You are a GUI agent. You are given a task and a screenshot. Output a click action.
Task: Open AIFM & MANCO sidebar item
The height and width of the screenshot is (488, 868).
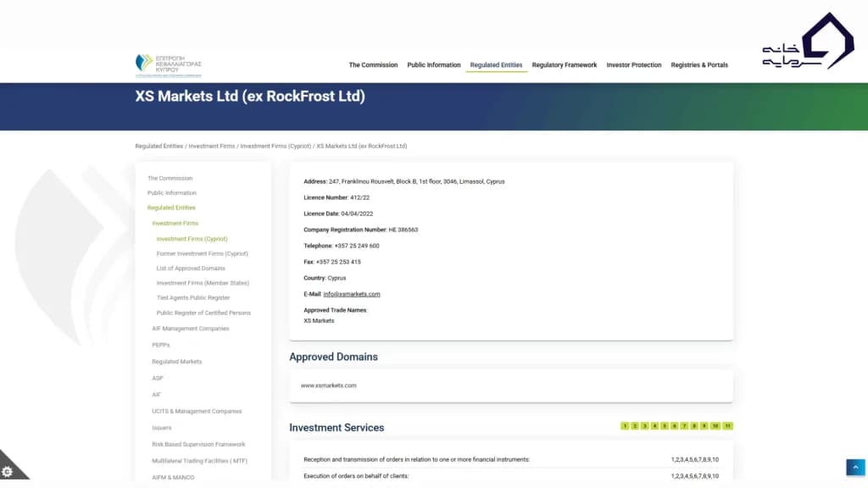coord(173,478)
